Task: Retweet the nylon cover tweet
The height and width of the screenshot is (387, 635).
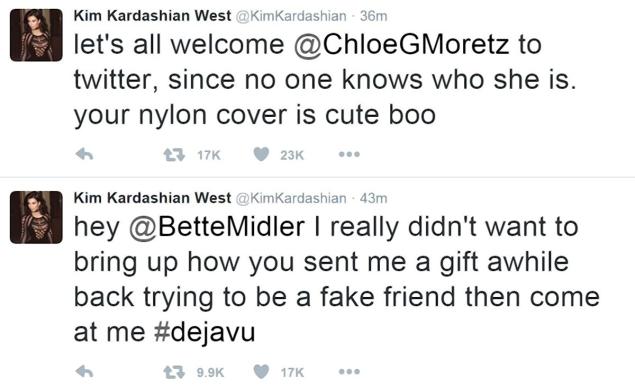Action: 174,155
